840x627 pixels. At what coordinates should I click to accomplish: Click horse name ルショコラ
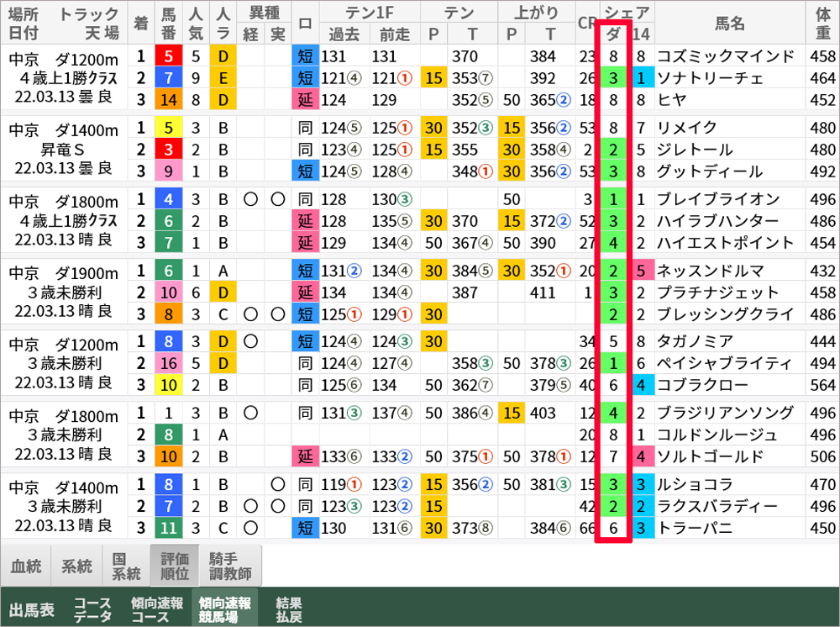695,484
